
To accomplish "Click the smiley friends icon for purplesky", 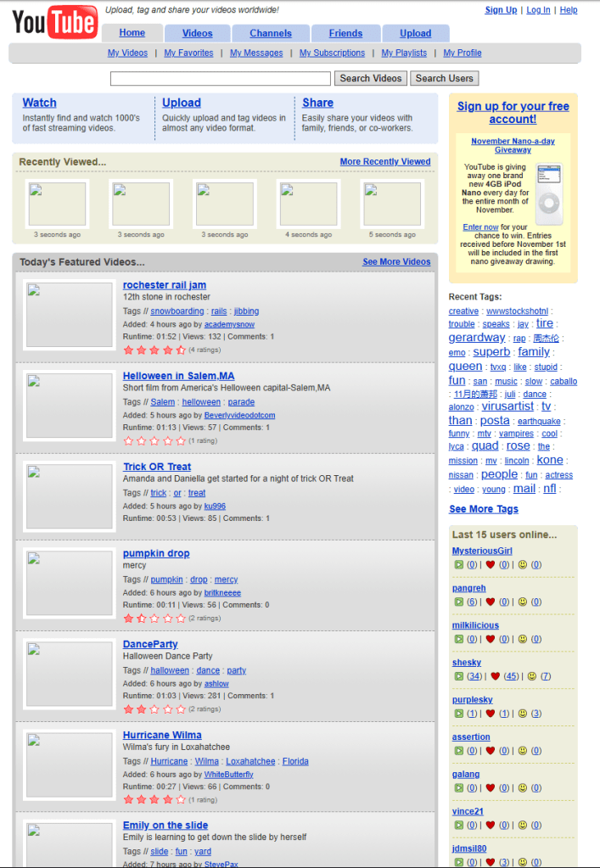I will [524, 714].
